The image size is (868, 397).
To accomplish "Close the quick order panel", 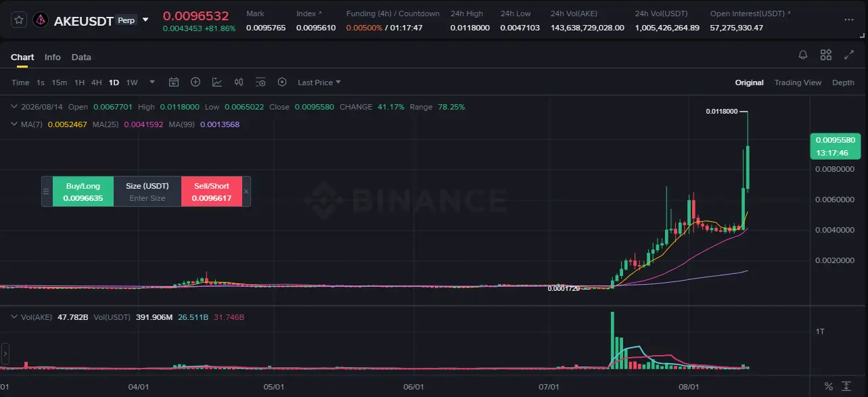I will [x=246, y=191].
